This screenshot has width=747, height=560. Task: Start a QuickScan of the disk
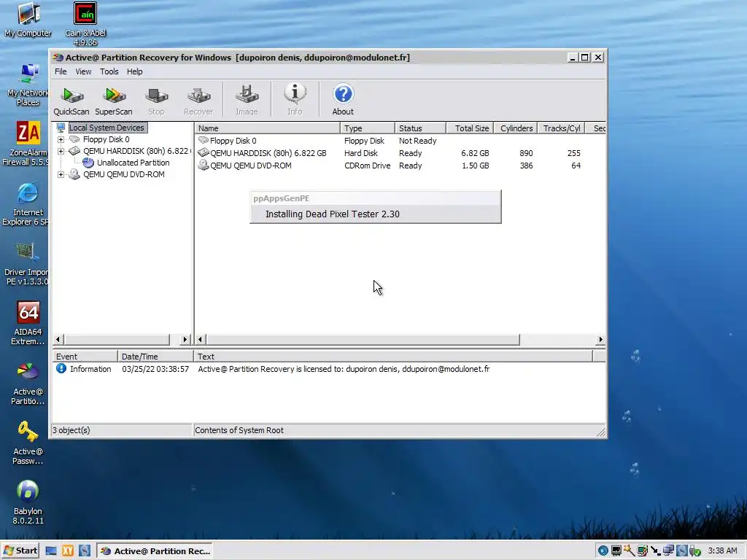click(71, 101)
